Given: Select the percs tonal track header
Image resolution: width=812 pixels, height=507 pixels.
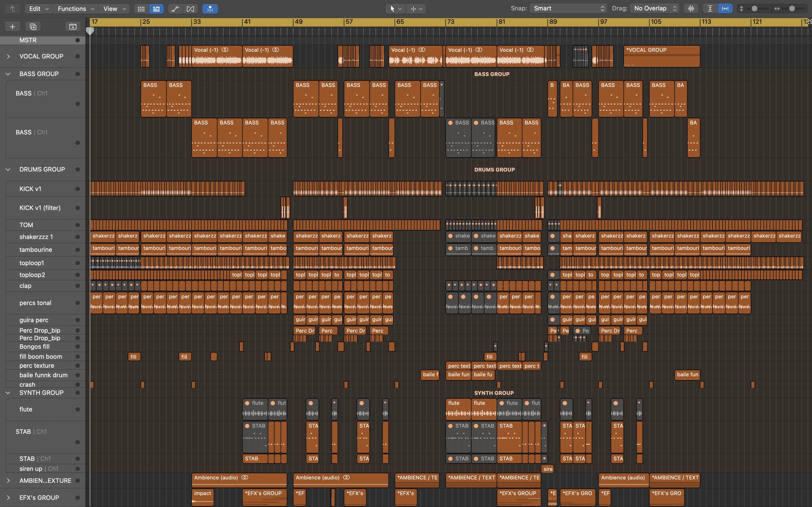Looking at the screenshot, I should (x=45, y=303).
